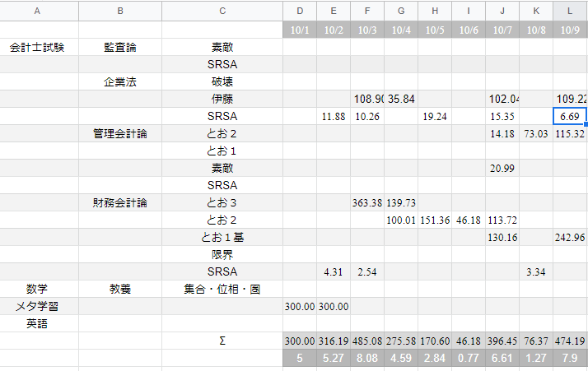
Task: Select the 伊藤 cell
Action: (x=222, y=99)
